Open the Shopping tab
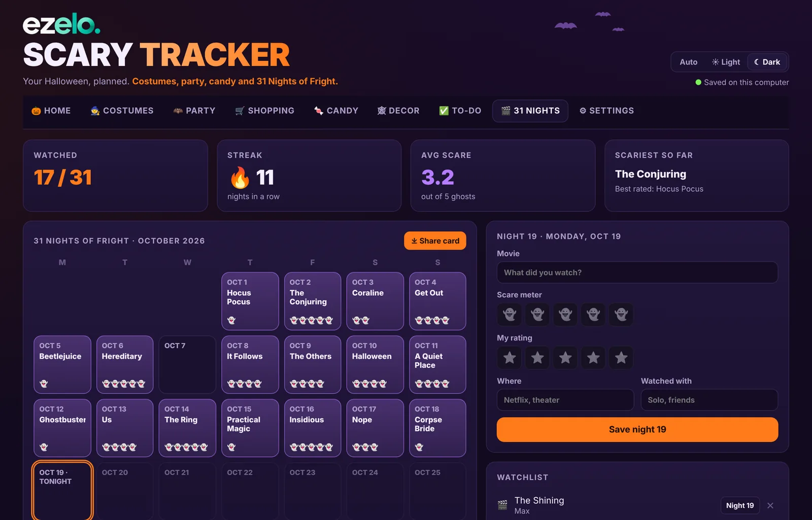The width and height of the screenshot is (812, 520). point(264,111)
